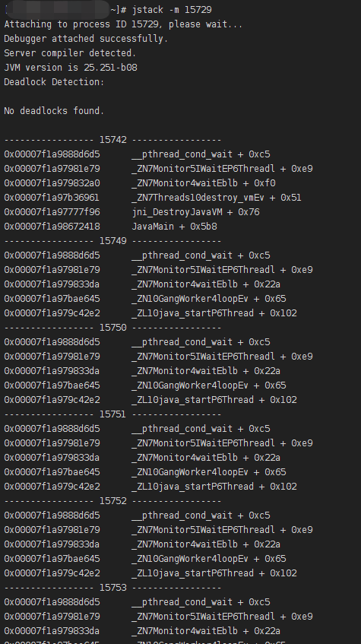361x644 pixels.
Task: Click the thread 15742 separator line
Action: click(x=112, y=140)
